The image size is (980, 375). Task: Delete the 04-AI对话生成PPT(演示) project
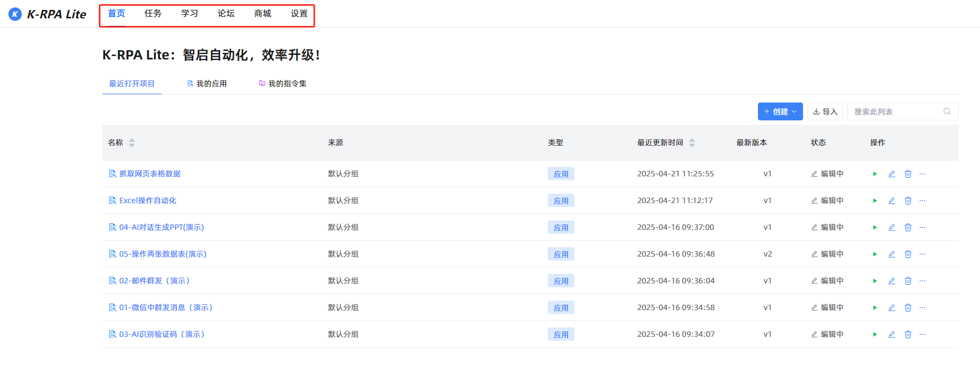coord(908,227)
